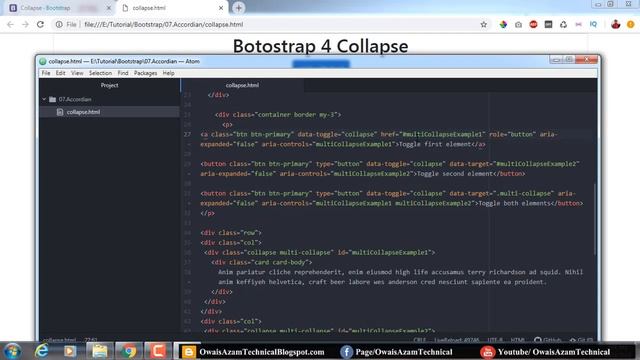Click the blue button behind Atom window
Viewport: 640px width, 360px height.
click(x=321, y=64)
